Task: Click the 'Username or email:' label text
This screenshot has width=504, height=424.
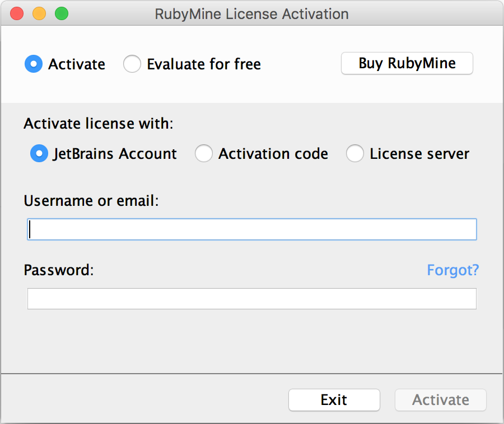Action: coord(91,201)
